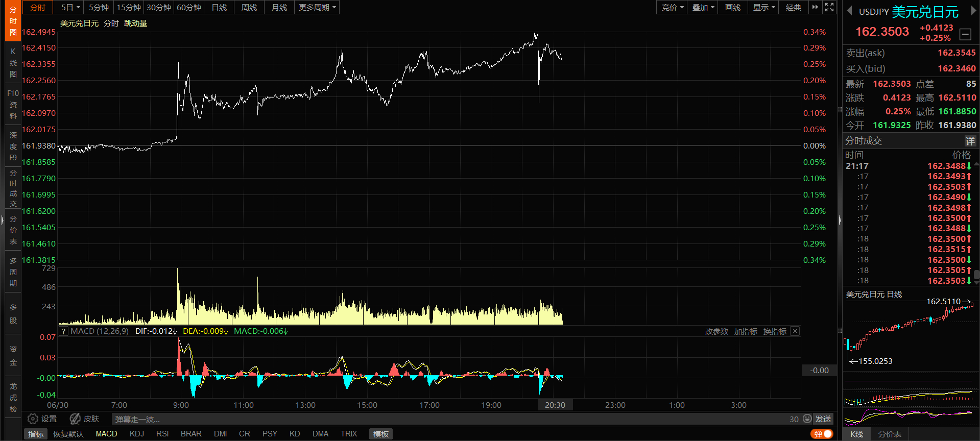Switch to 30分钟 period

[159, 7]
